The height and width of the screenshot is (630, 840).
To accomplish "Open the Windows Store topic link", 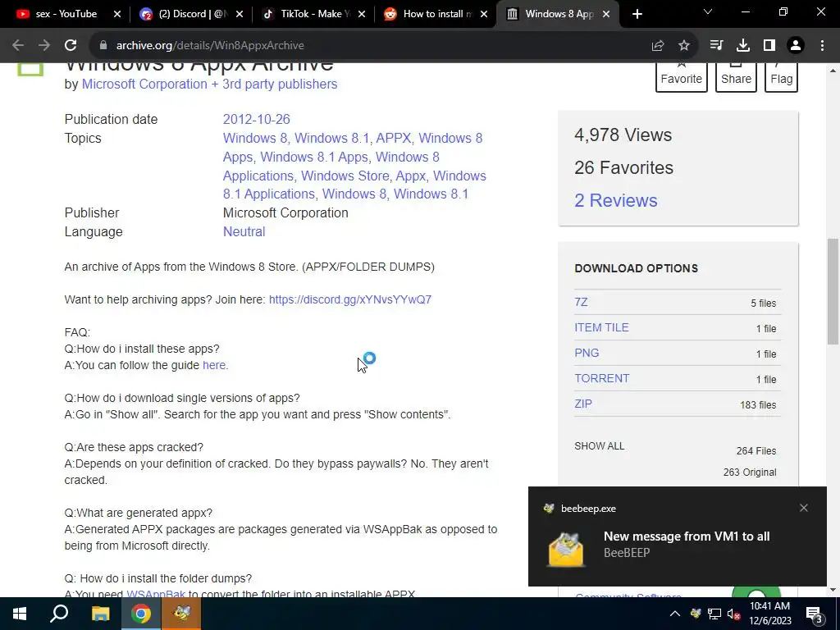I will (345, 176).
